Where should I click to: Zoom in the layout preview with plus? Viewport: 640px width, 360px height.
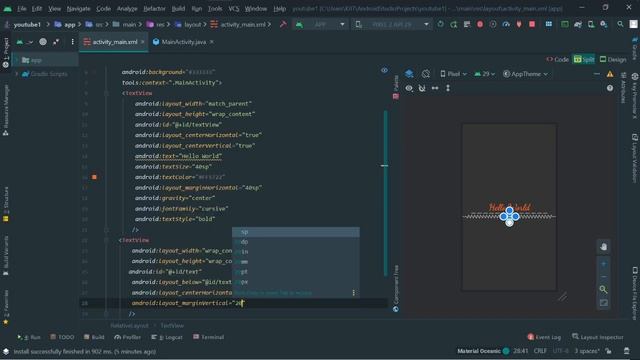[x=603, y=264]
